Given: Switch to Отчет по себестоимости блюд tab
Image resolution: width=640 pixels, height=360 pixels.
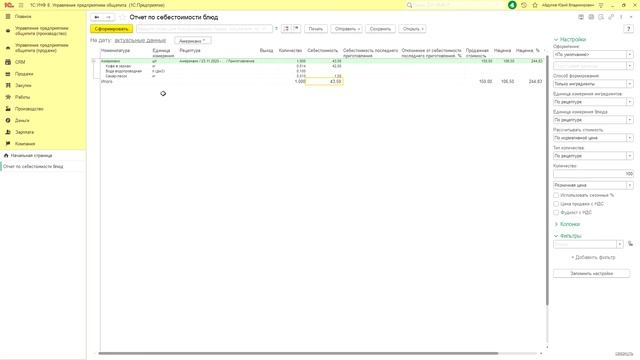Looking at the screenshot, I should point(43,167).
